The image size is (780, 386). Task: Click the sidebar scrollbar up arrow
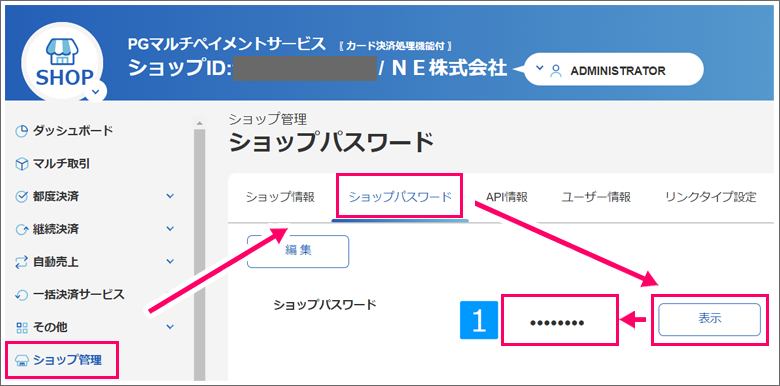pos(199,122)
